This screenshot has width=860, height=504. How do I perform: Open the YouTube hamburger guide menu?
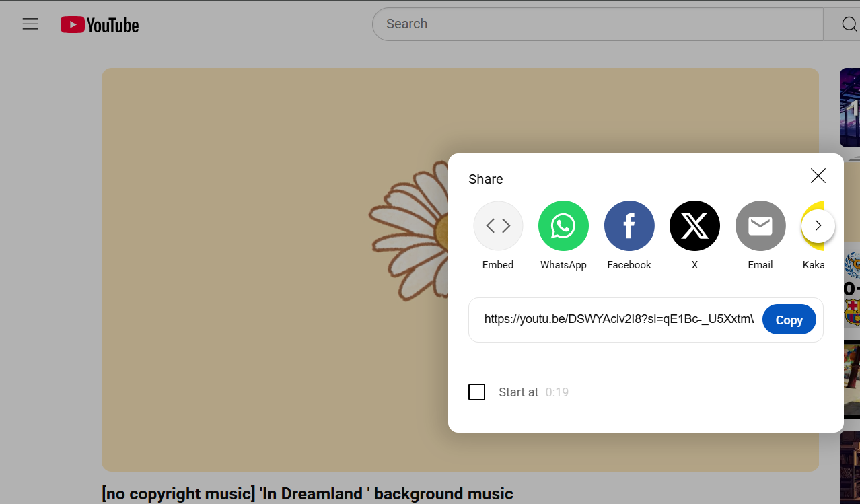click(30, 24)
